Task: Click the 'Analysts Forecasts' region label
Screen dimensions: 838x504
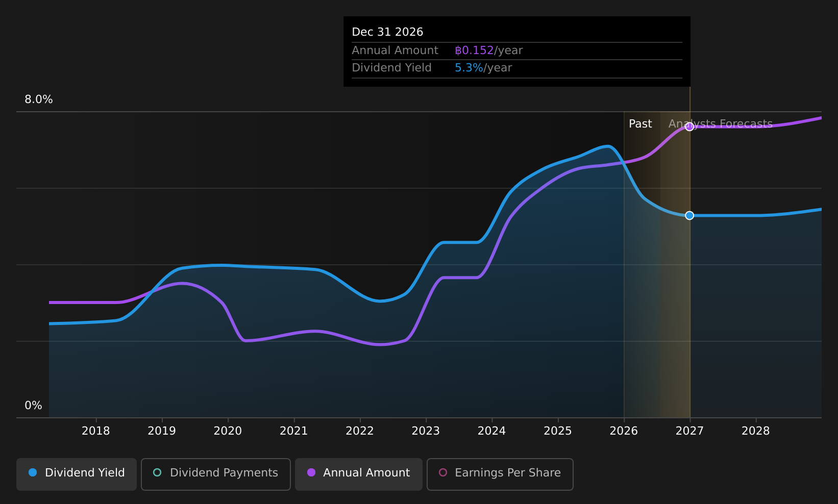Action: (x=721, y=124)
